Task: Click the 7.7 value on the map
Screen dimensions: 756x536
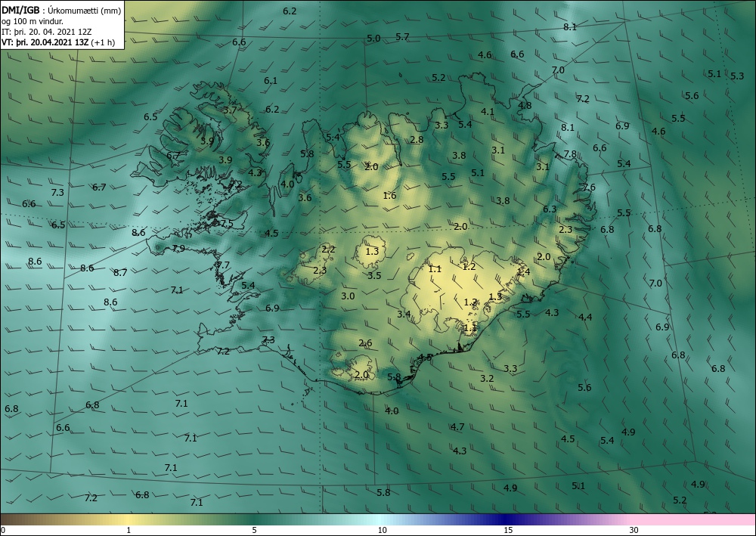Action: pyautogui.click(x=223, y=265)
